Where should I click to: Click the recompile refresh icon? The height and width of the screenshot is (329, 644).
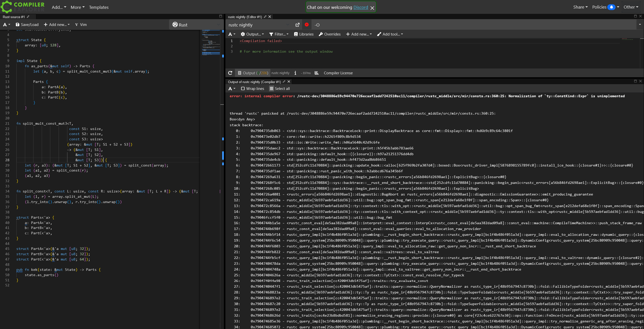tap(230, 73)
